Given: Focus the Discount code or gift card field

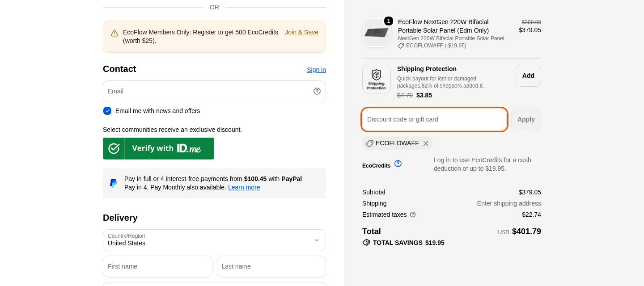Looking at the screenshot, I should [x=434, y=120].
